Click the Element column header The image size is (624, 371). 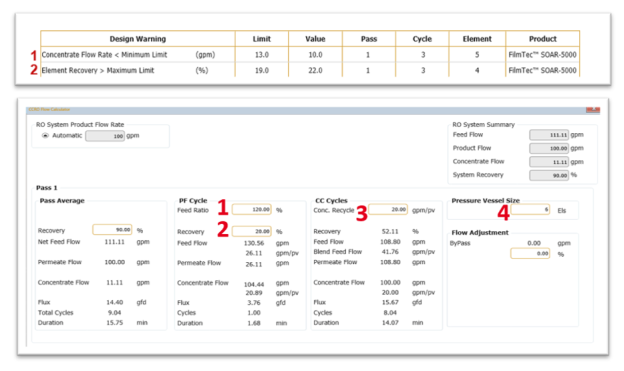(477, 39)
